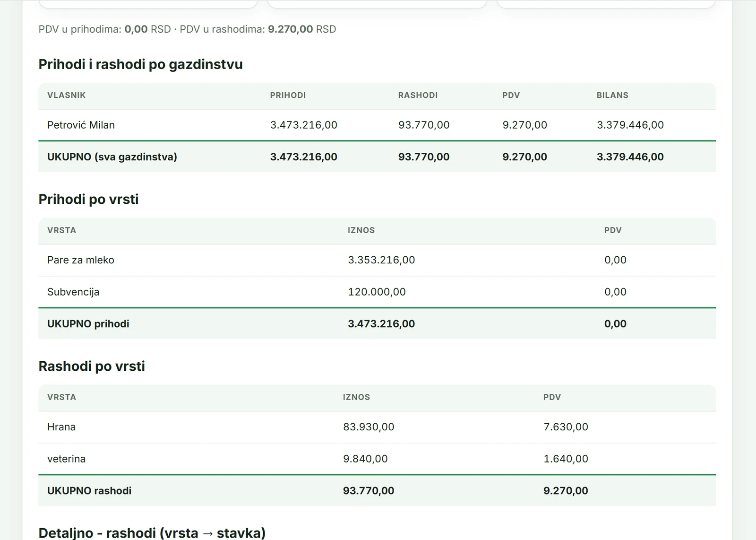This screenshot has height=540, width=756.
Task: Click Petrović Milan's PDV value 9.270,00
Action: pos(524,125)
